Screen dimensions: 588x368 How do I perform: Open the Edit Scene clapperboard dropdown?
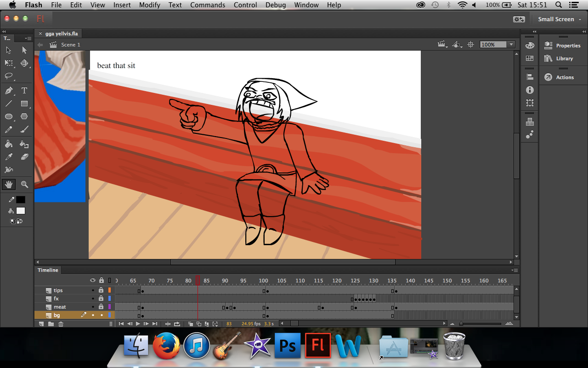pos(443,45)
